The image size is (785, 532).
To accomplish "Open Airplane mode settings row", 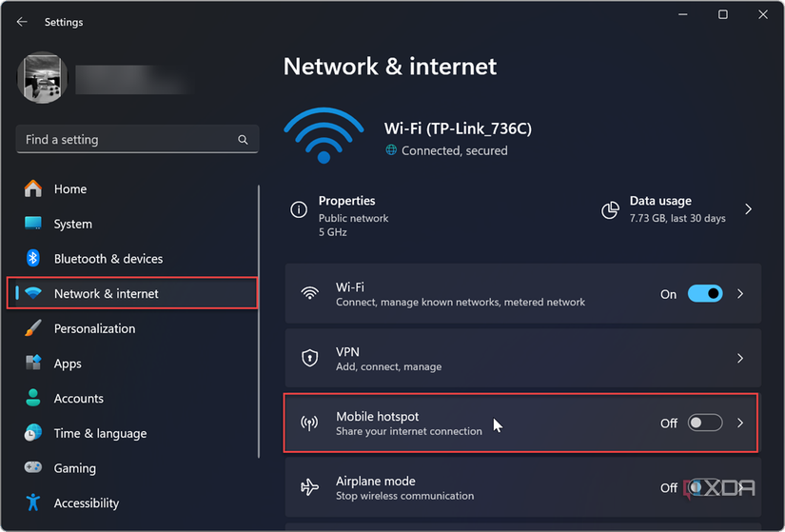I will 476,487.
